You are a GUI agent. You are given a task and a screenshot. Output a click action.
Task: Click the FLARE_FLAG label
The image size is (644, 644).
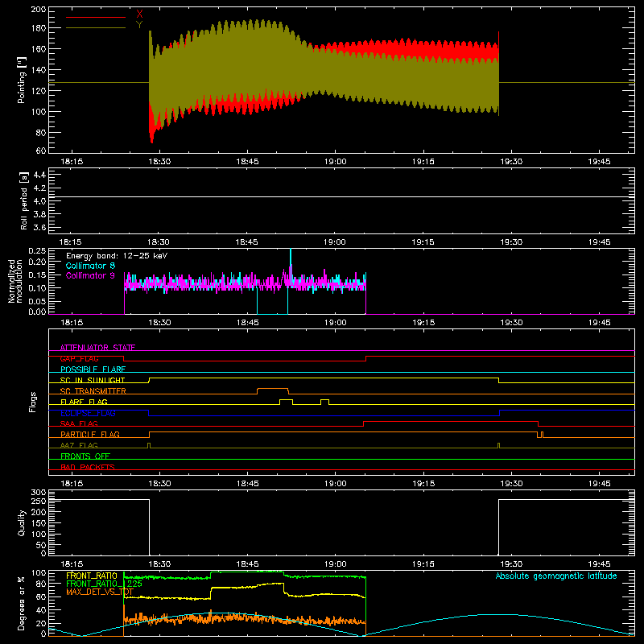pyautogui.click(x=84, y=402)
